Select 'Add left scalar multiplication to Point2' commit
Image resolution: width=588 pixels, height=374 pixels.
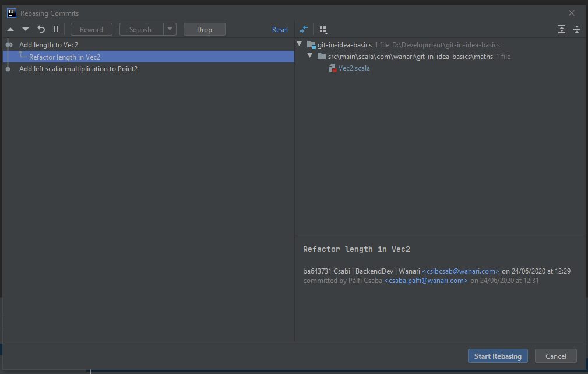tap(149, 69)
